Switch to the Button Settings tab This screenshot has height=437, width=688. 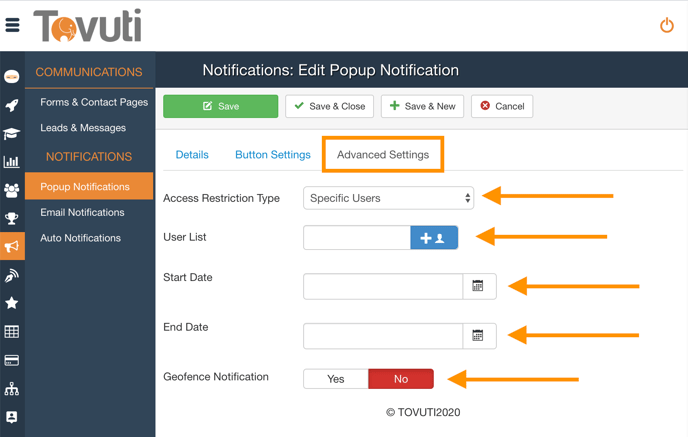click(273, 155)
